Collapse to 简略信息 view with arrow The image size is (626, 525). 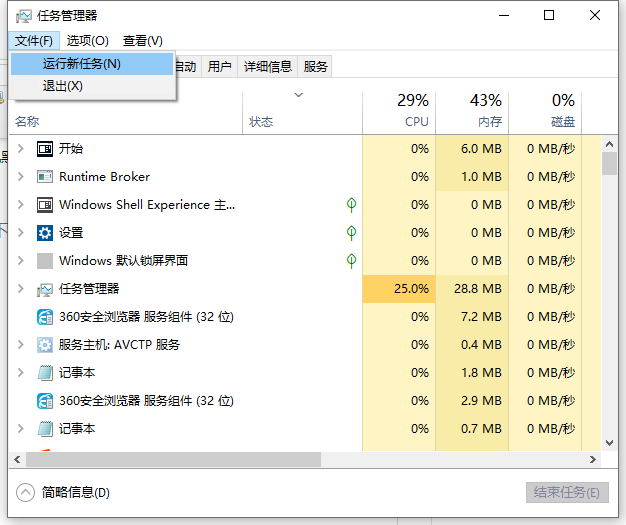coord(26,492)
